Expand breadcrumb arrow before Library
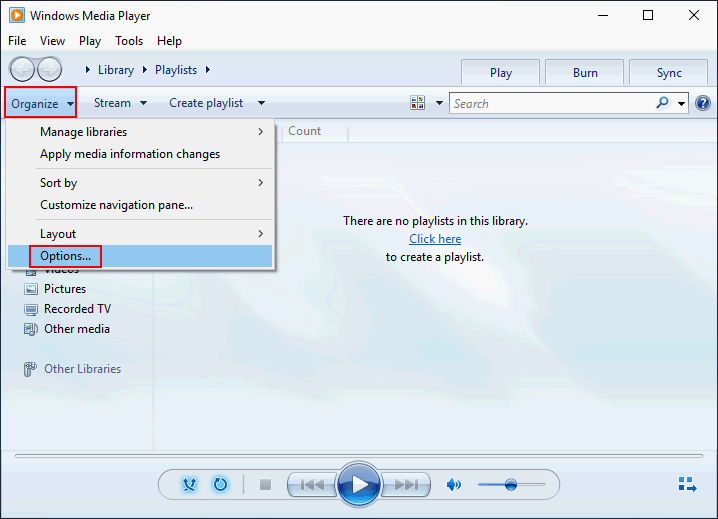This screenshot has width=718, height=519. 87,70
